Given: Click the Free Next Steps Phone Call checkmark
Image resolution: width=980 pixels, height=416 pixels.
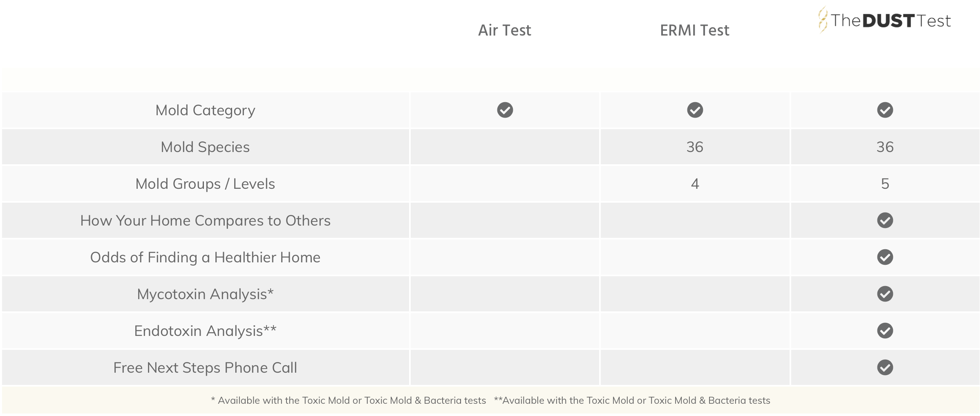Looking at the screenshot, I should point(885,367).
